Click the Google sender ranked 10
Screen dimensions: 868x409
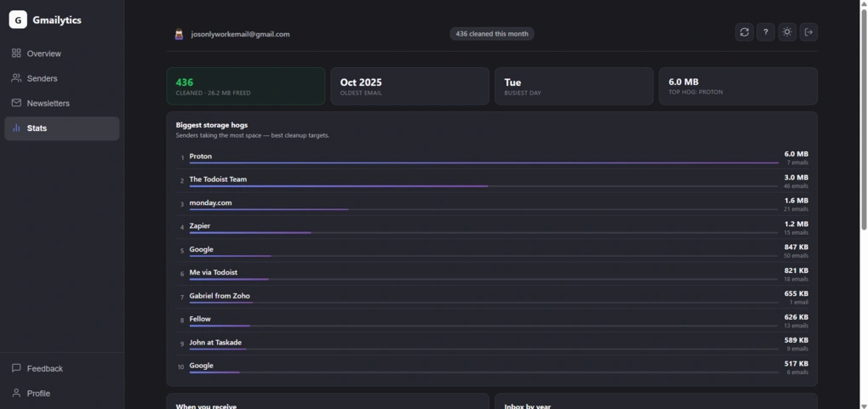coord(202,366)
